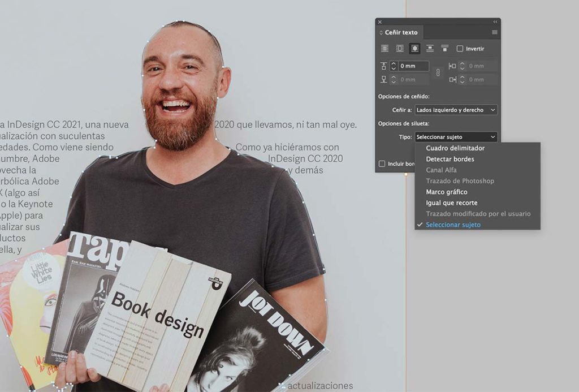Image resolution: width=579 pixels, height=392 pixels.
Task: Click text 'Como ya hiciéramos con'
Action: point(287,147)
